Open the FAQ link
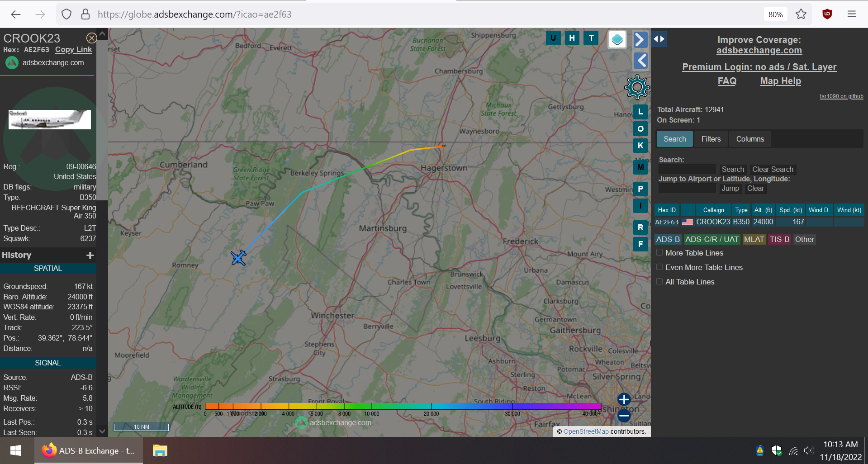The width and height of the screenshot is (868, 464). pos(727,81)
